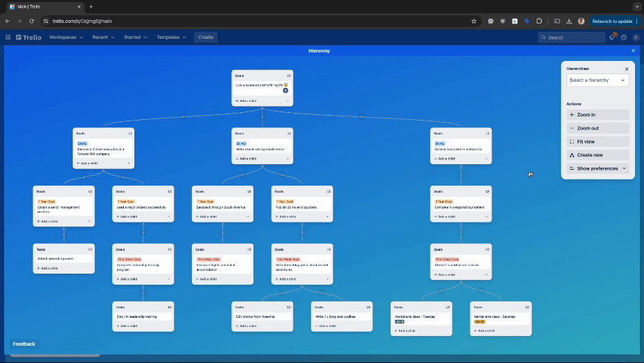This screenshot has height=363, width=644.
Task: Toggle chevron on 'Write a best-selling travel memoir' card
Action: coord(287,159)
